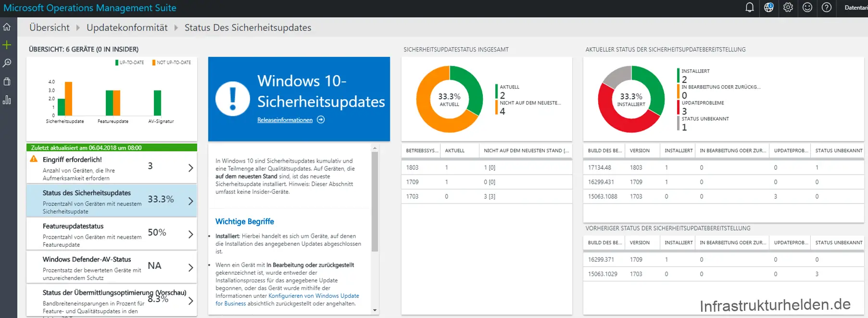Viewport: 868px width, 318px height.
Task: Open the Home icon in sidebar
Action: (x=7, y=27)
